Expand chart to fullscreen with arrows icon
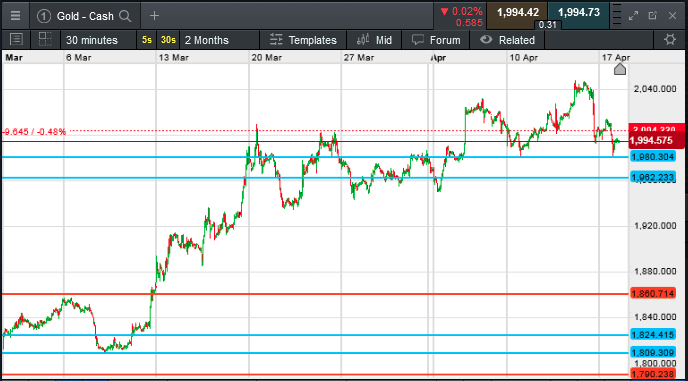688x381 pixels. click(x=633, y=16)
